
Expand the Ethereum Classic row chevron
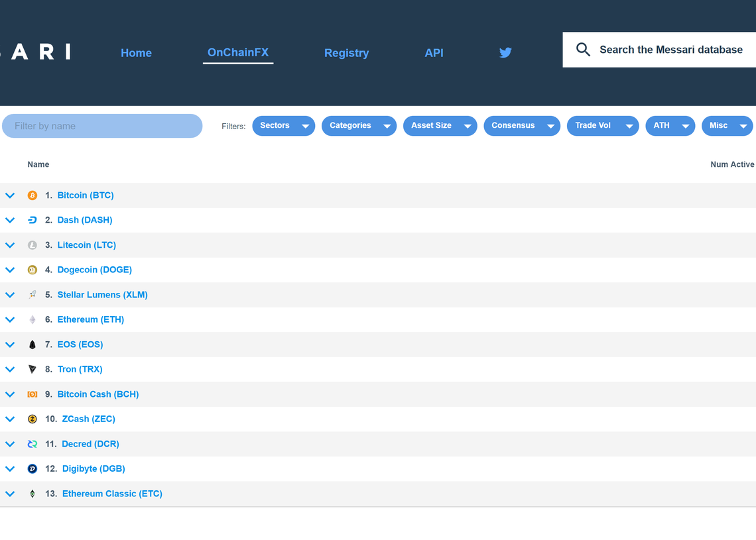pyautogui.click(x=10, y=494)
